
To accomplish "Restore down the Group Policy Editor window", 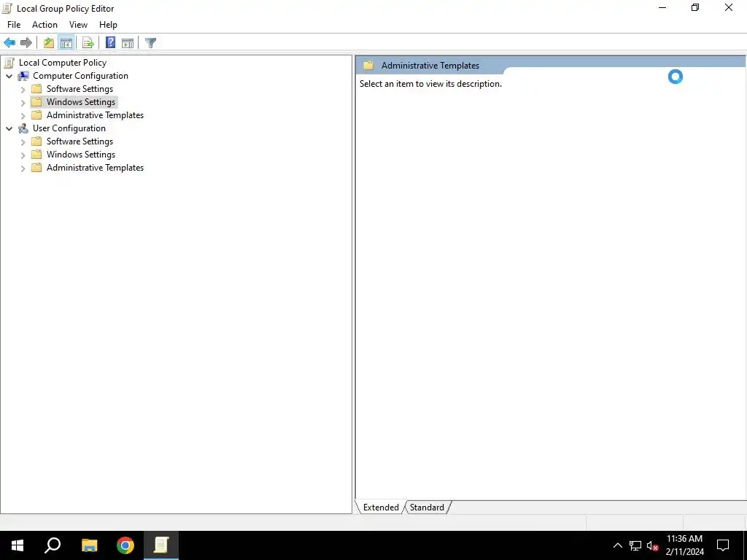I will [695, 7].
